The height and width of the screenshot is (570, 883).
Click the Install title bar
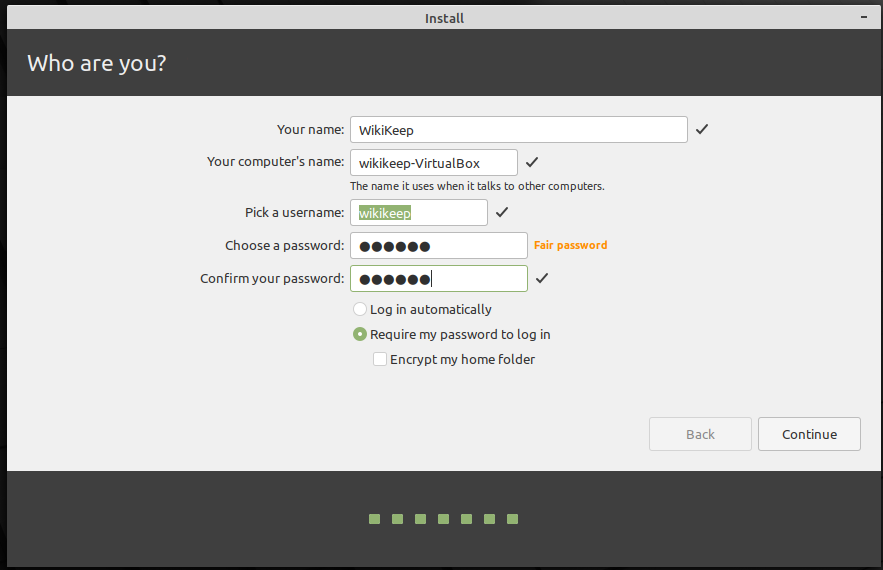click(444, 18)
